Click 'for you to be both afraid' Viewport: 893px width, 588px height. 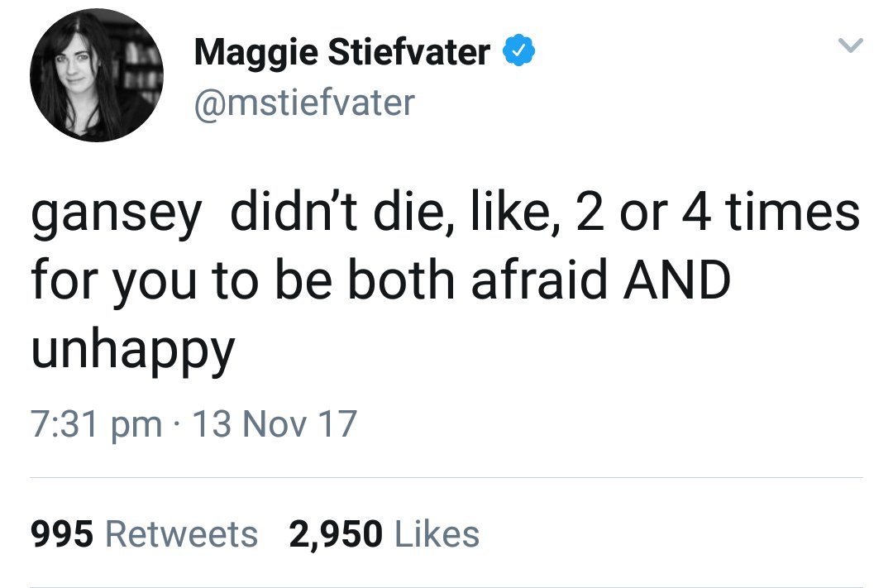pos(319,280)
